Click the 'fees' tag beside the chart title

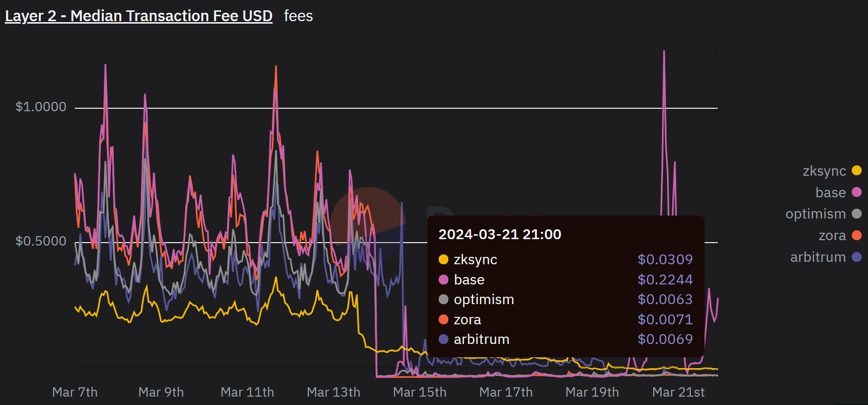tap(298, 16)
